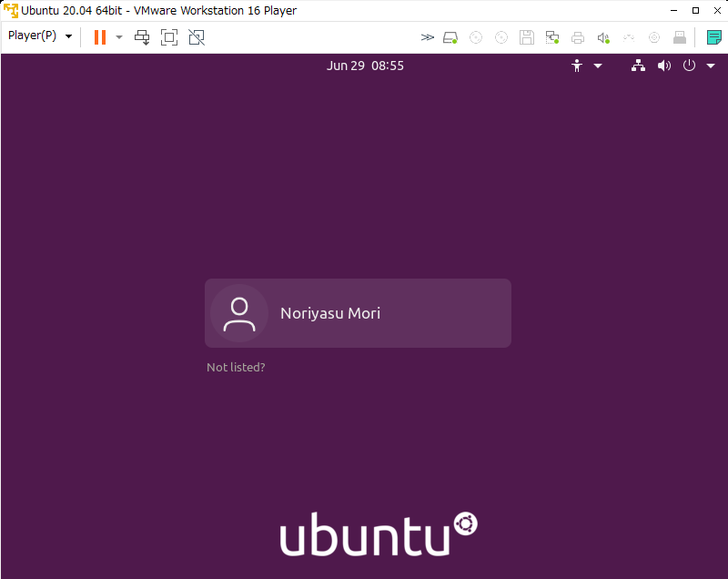Click the network adapter device icon
This screenshot has height=579, width=728.
(x=552, y=37)
